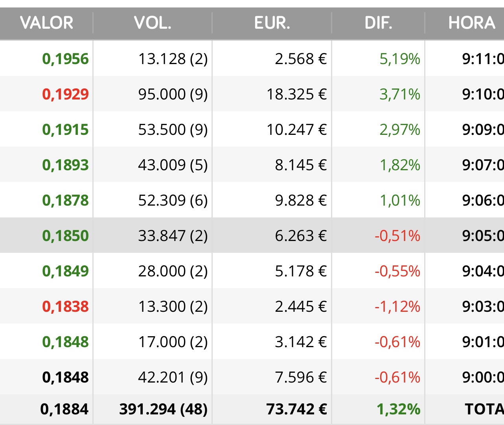Click the 7.596 € amount cell
This screenshot has height=425, width=504.
(x=301, y=377)
